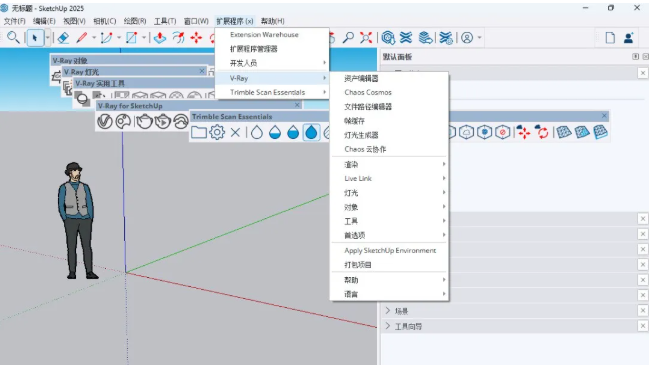Open Trimble Scan Essentials gear settings

217,133
